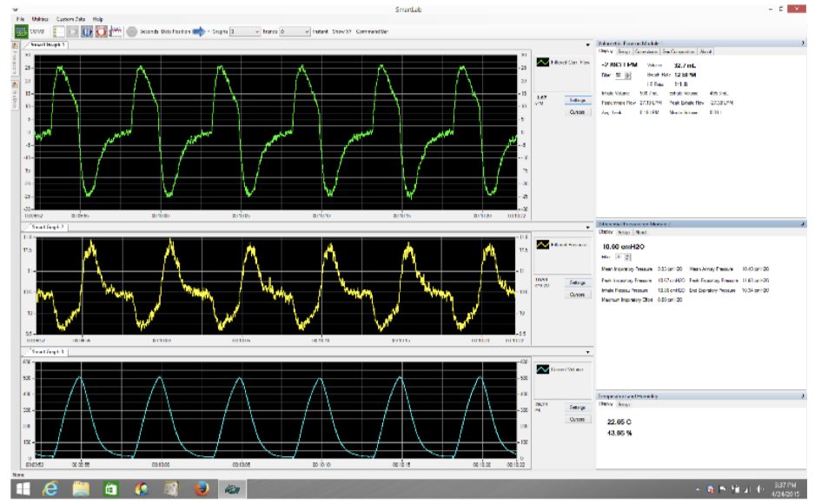Image resolution: width=815 pixels, height=504 pixels.
Task: Click the gray play icon in toolbar
Action: (73, 31)
